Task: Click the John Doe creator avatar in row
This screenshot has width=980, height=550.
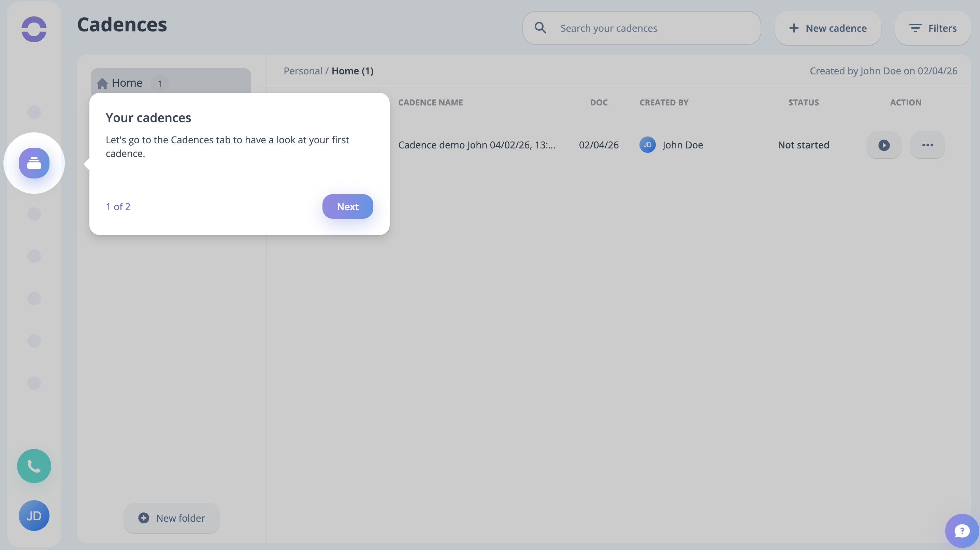Action: point(647,145)
